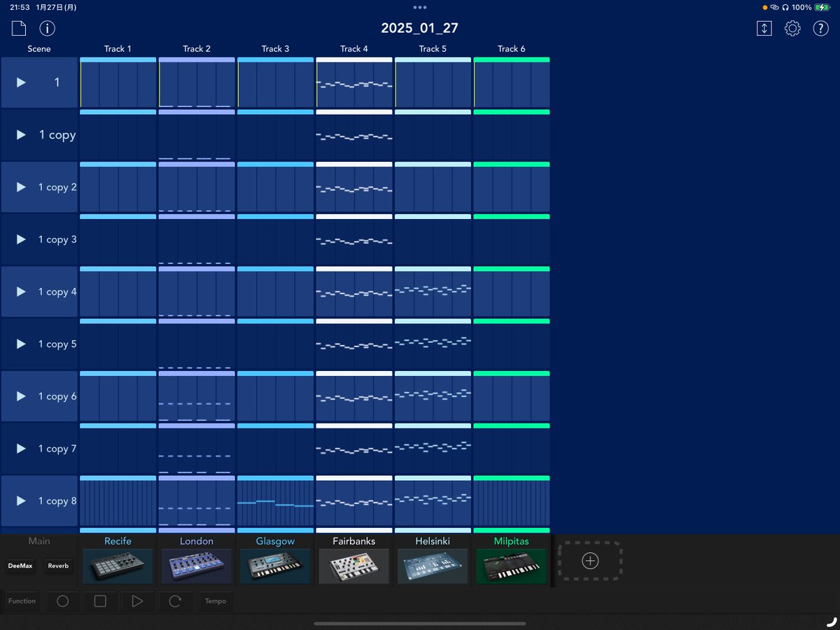Click the Main mixer label
This screenshot has width=840, height=630.
coord(39,541)
